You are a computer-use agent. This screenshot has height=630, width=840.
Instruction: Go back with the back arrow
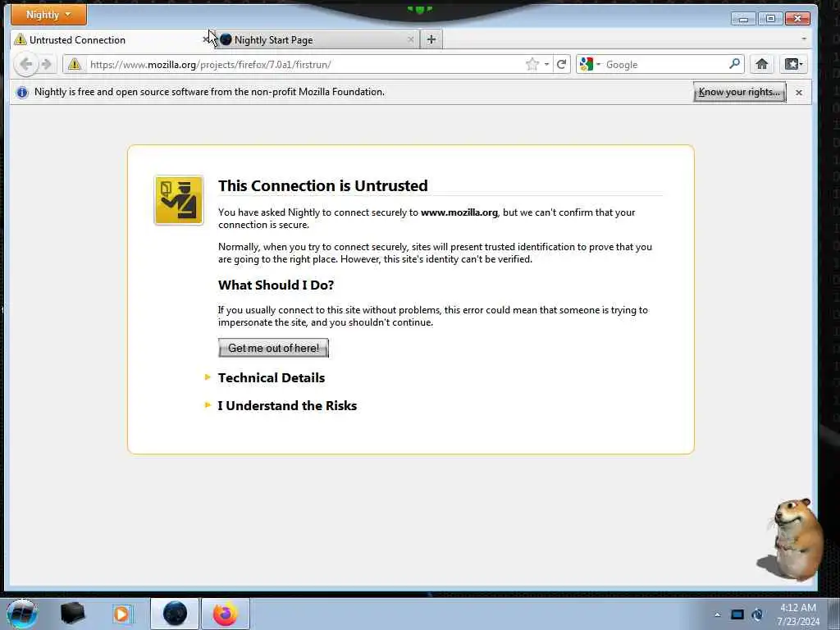pos(25,64)
